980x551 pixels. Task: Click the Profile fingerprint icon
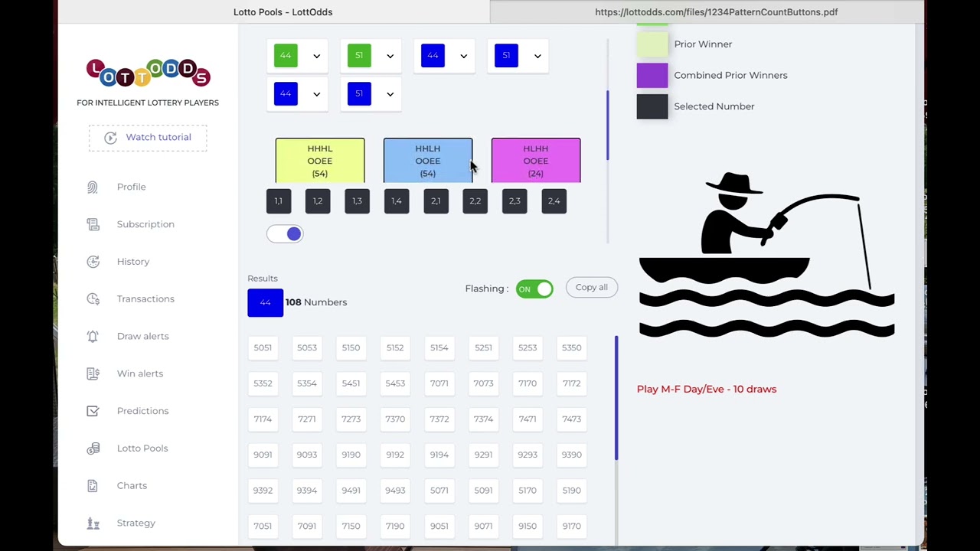[93, 187]
